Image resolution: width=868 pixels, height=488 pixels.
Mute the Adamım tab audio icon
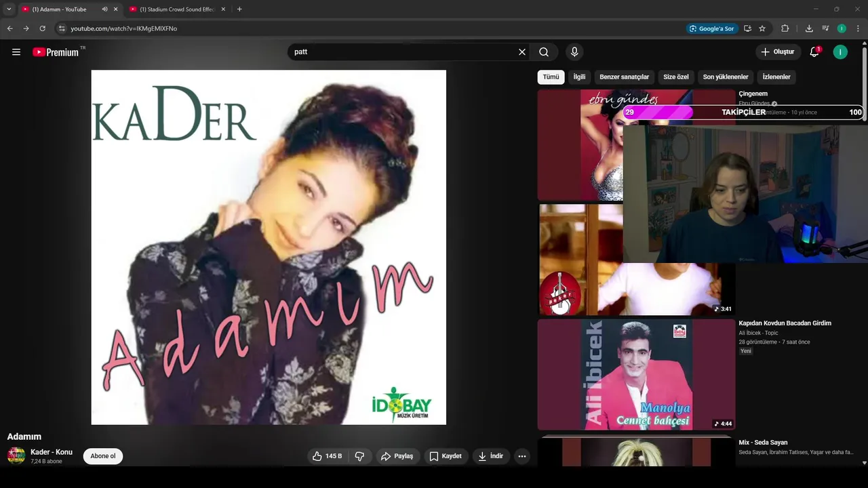pos(104,9)
